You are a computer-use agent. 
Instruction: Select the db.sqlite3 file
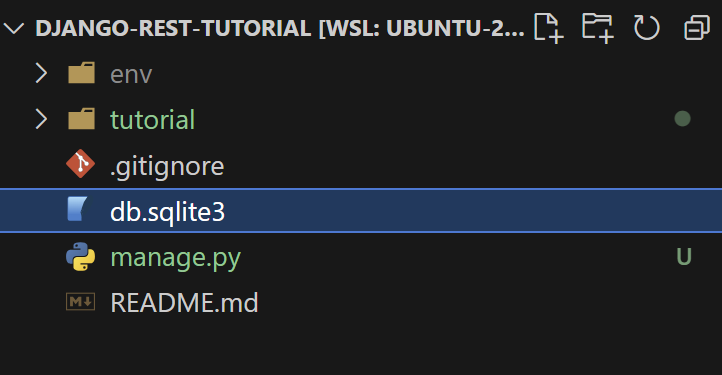tap(361, 211)
